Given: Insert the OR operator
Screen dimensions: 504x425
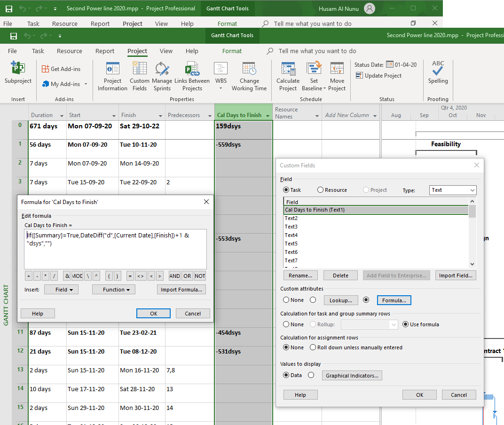Looking at the screenshot, I should coord(187,276).
